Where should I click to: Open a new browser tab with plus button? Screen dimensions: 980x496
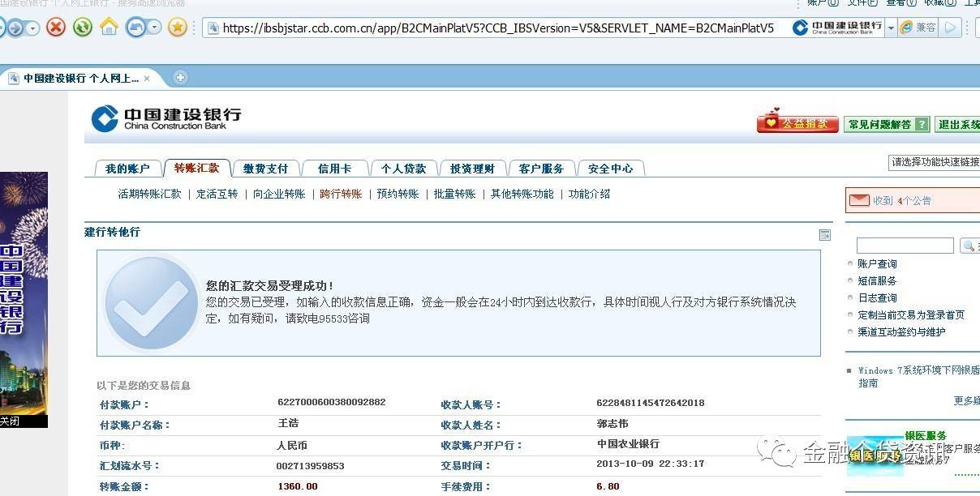[181, 78]
